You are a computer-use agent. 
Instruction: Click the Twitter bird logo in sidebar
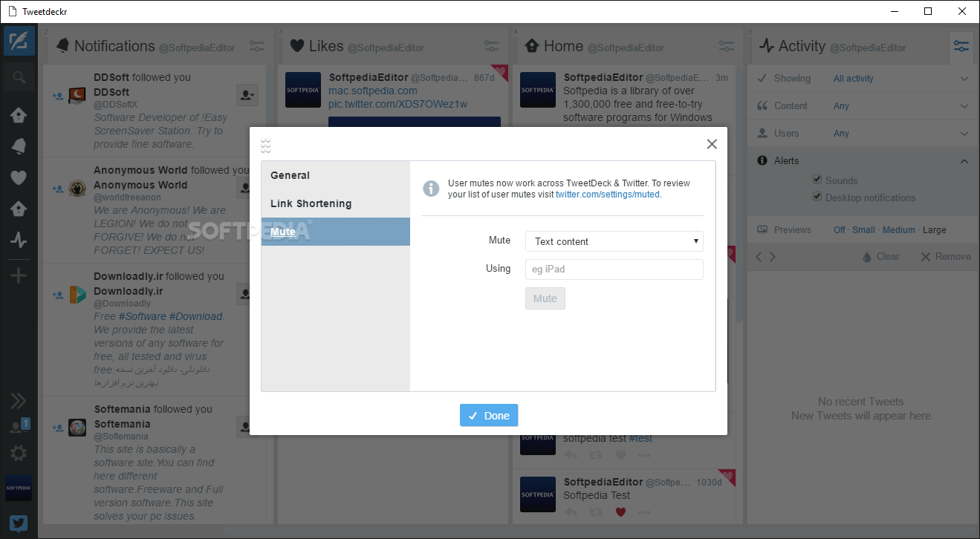[19, 523]
